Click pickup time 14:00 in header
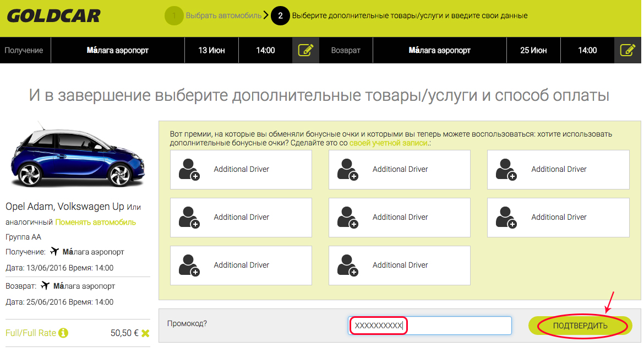 pyautogui.click(x=265, y=50)
